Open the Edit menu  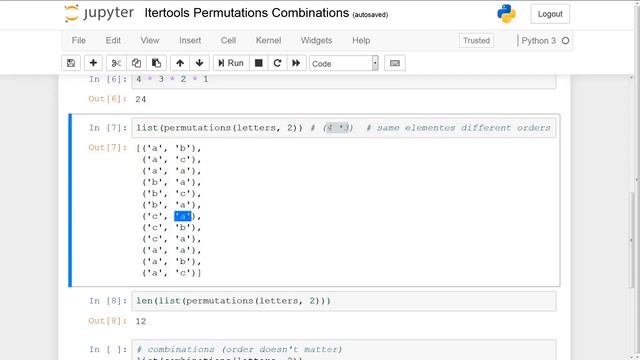[x=113, y=40]
